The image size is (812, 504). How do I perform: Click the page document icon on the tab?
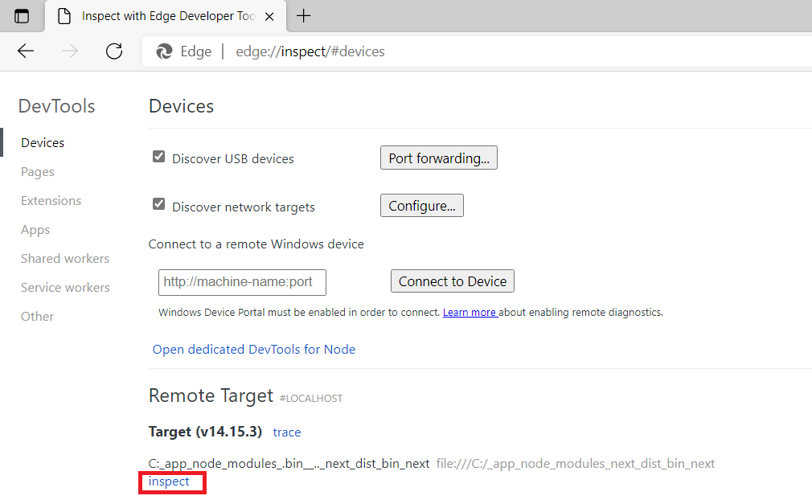pos(64,17)
